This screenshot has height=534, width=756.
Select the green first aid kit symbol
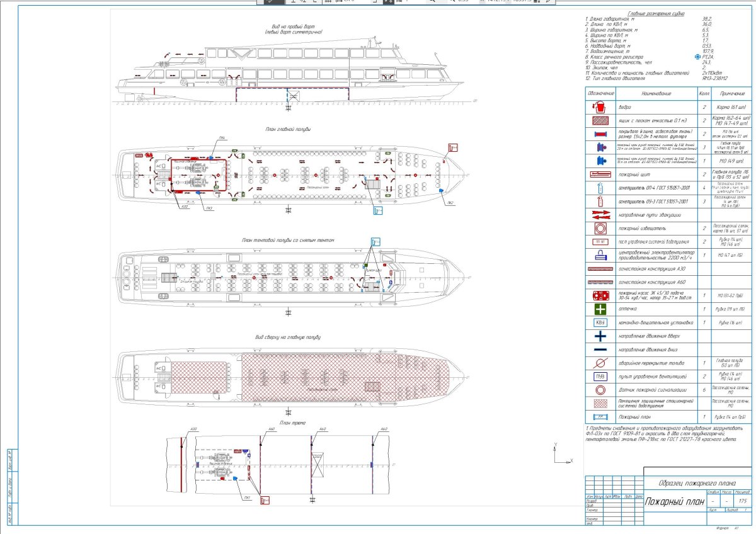pyautogui.click(x=600, y=309)
